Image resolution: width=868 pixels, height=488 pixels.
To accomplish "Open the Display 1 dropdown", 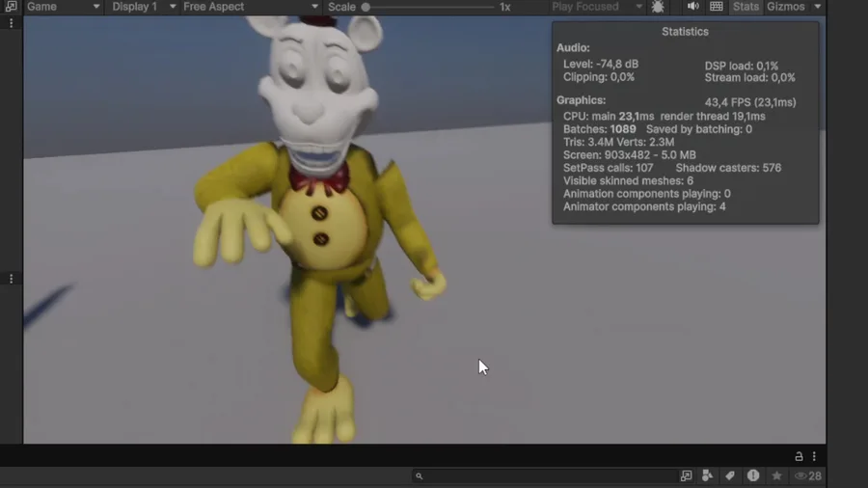I will (x=144, y=7).
